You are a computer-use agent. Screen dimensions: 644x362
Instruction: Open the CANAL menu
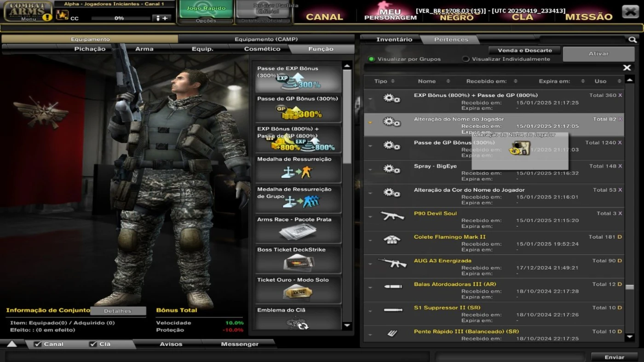pyautogui.click(x=324, y=17)
